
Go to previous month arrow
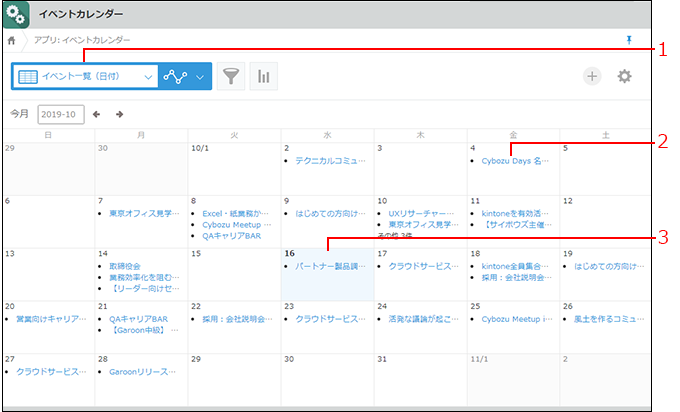(97, 114)
